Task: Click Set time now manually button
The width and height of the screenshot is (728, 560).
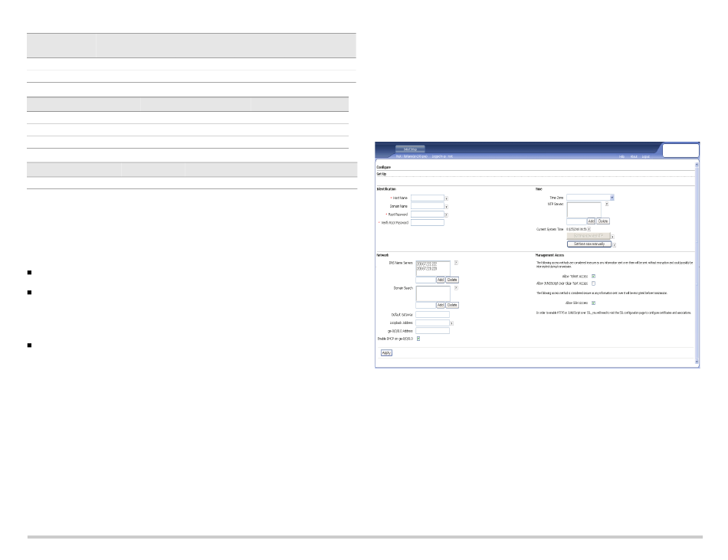Action: click(x=589, y=244)
